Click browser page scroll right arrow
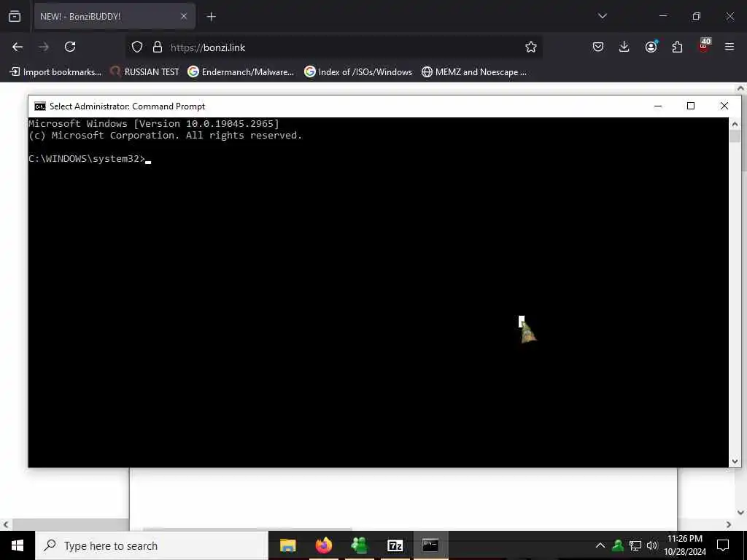The height and width of the screenshot is (560, 747). [x=729, y=524]
